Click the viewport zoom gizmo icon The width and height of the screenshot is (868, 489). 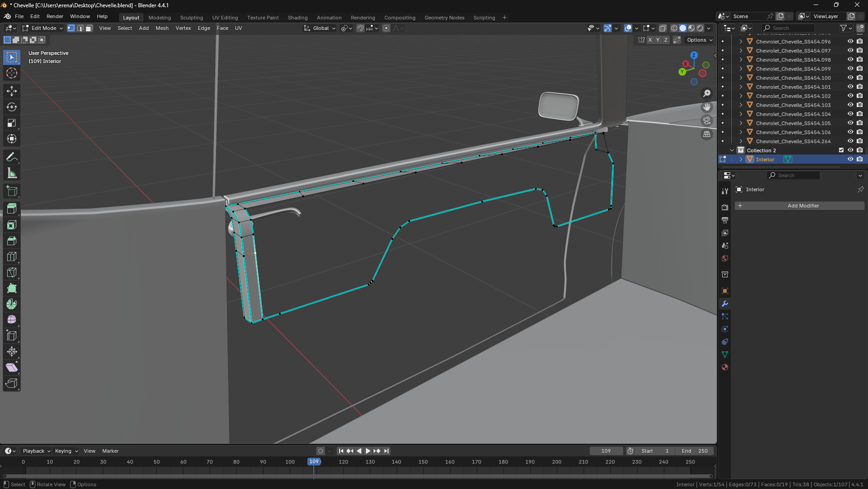(707, 93)
